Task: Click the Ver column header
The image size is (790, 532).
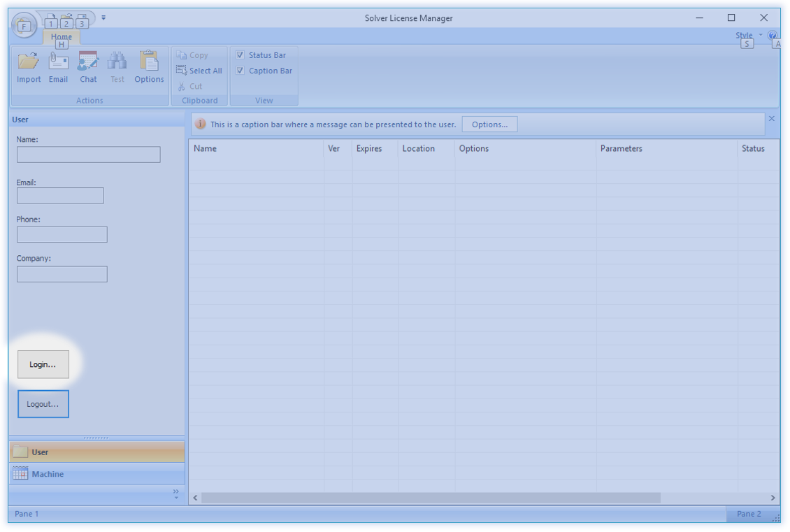Action: 338,149
